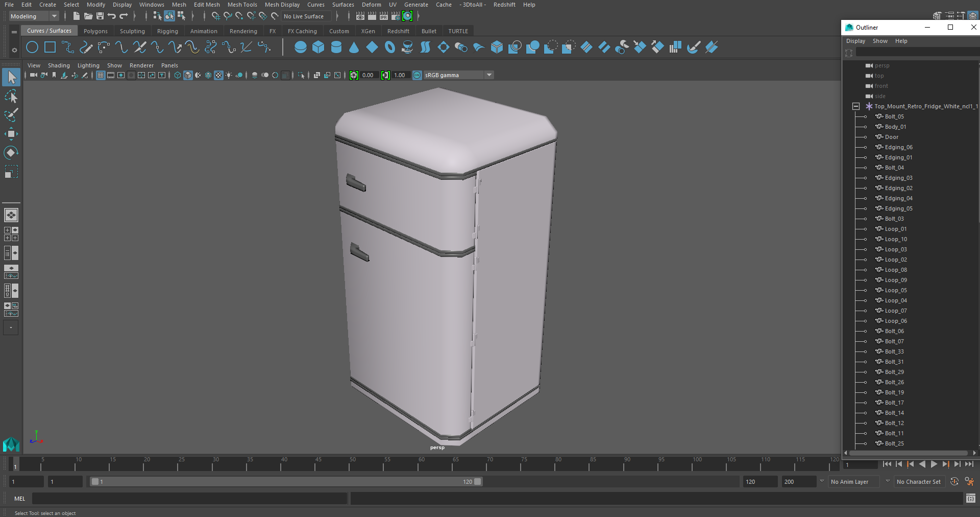Click the MEL command input field
Screen dimensions: 980x517
coord(190,499)
